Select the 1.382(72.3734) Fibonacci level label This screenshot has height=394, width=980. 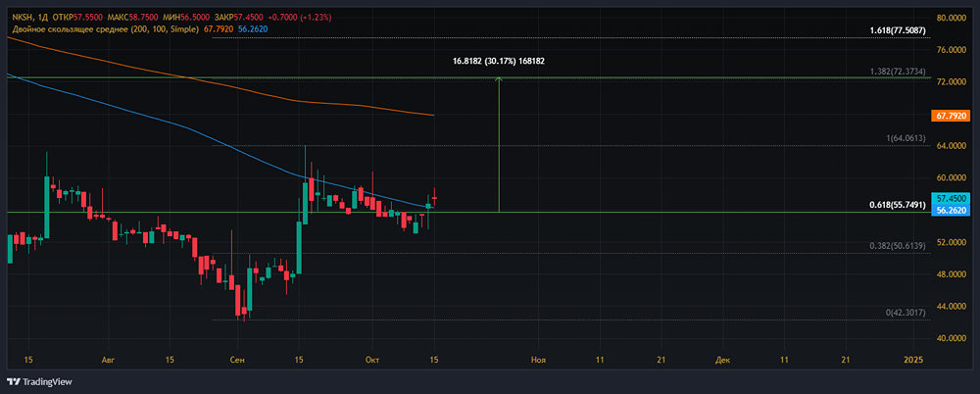pos(898,72)
